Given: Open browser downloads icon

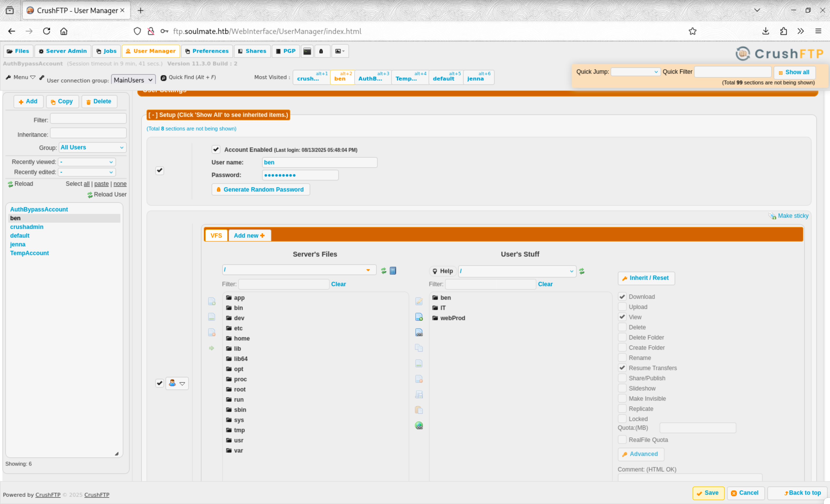Looking at the screenshot, I should click(765, 31).
